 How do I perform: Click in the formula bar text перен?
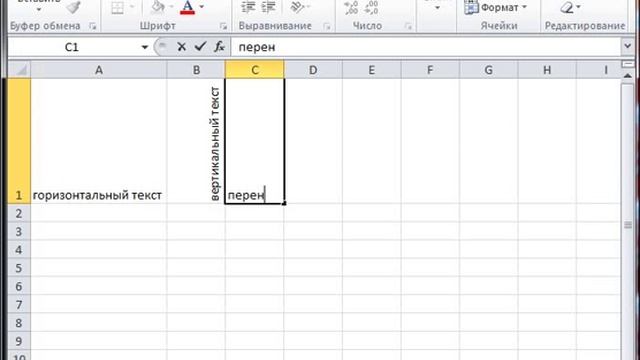coord(257,47)
